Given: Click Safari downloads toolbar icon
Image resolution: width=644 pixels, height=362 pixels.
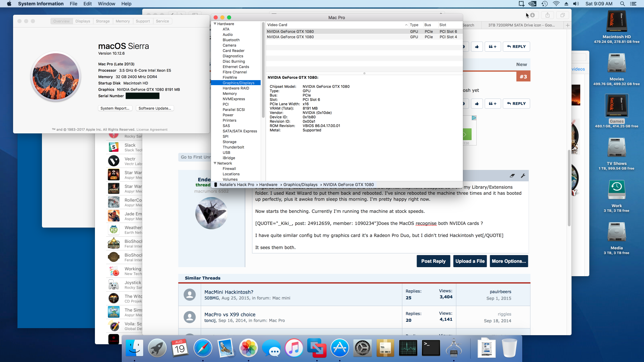Looking at the screenshot, I should 533,15.
